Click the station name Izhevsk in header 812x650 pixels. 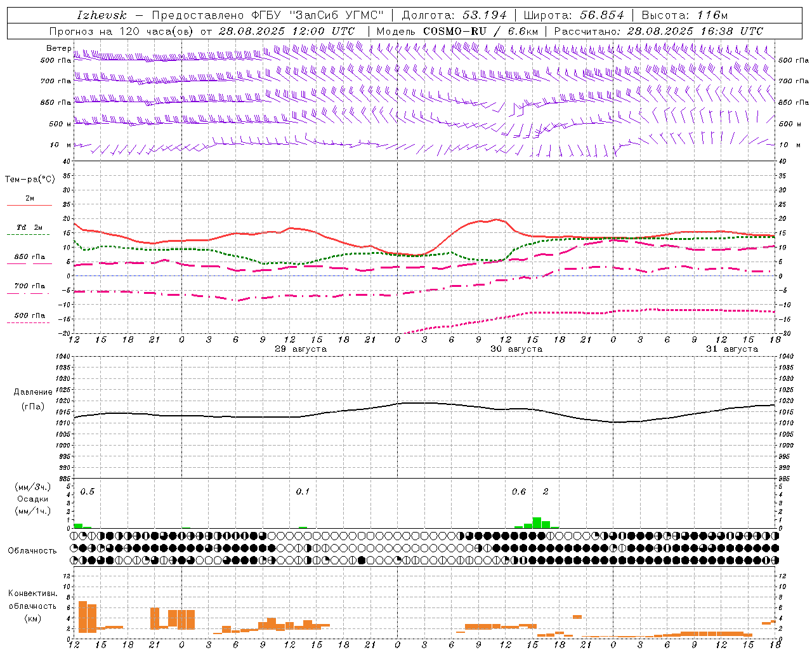coord(102,15)
